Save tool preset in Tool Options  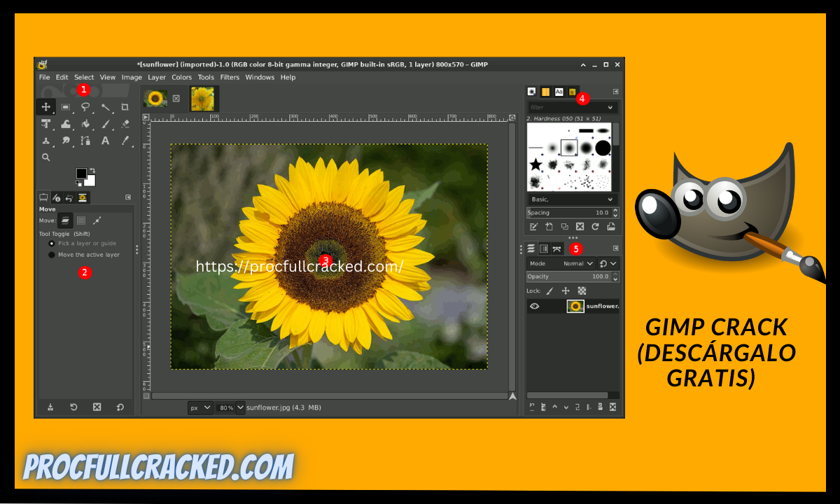pos(50,407)
